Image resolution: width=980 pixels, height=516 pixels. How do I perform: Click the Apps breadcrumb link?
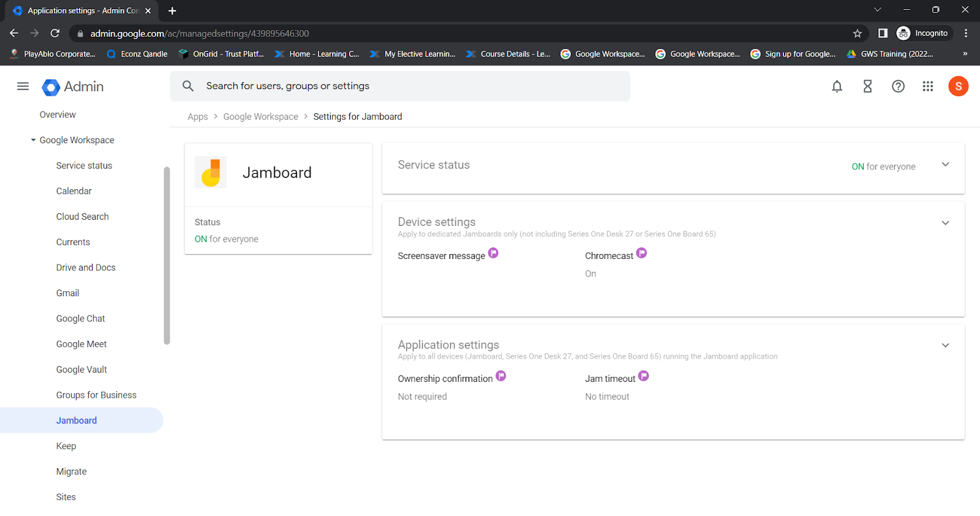point(197,117)
